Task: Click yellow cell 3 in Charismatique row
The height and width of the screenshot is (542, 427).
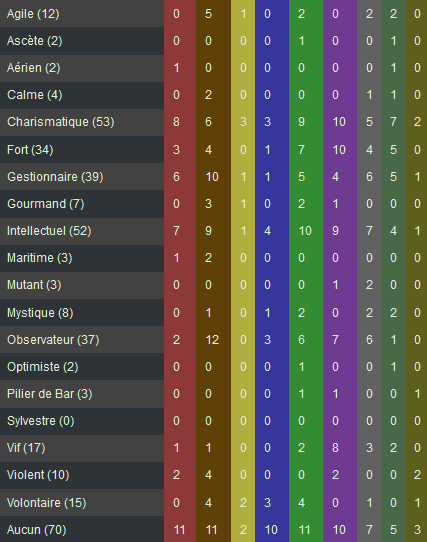Action: [x=243, y=122]
